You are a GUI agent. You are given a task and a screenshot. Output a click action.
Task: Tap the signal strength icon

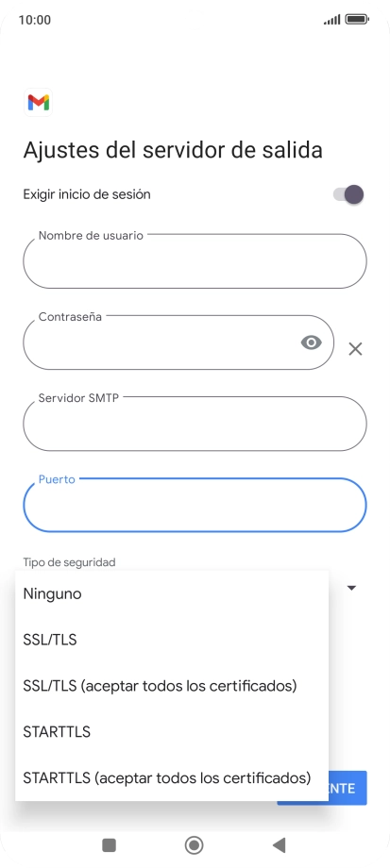tap(331, 20)
